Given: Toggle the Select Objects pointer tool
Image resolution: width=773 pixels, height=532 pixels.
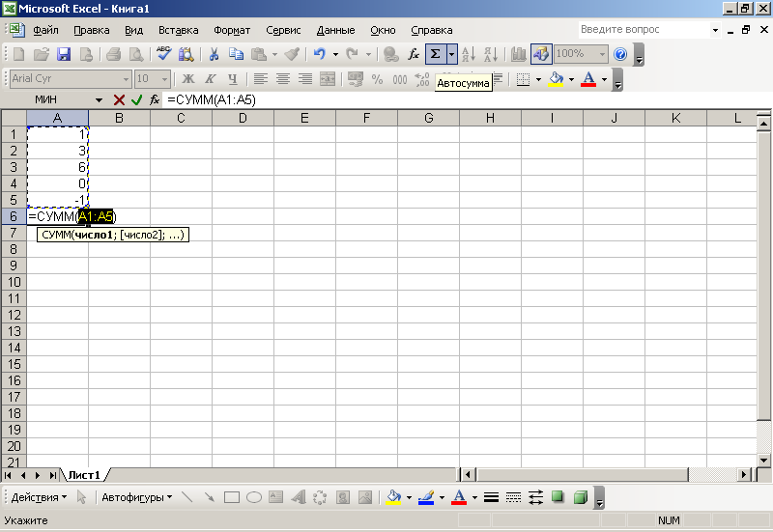Looking at the screenshot, I should point(82,497).
